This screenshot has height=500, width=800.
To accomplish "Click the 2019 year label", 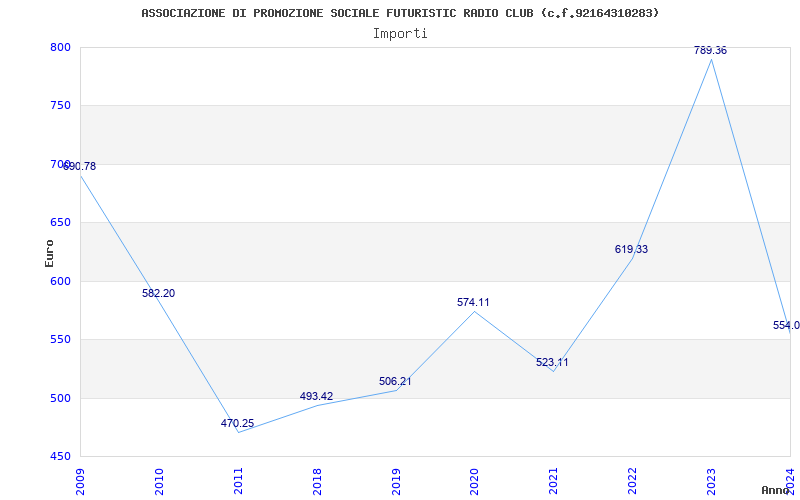I will coord(396,481).
